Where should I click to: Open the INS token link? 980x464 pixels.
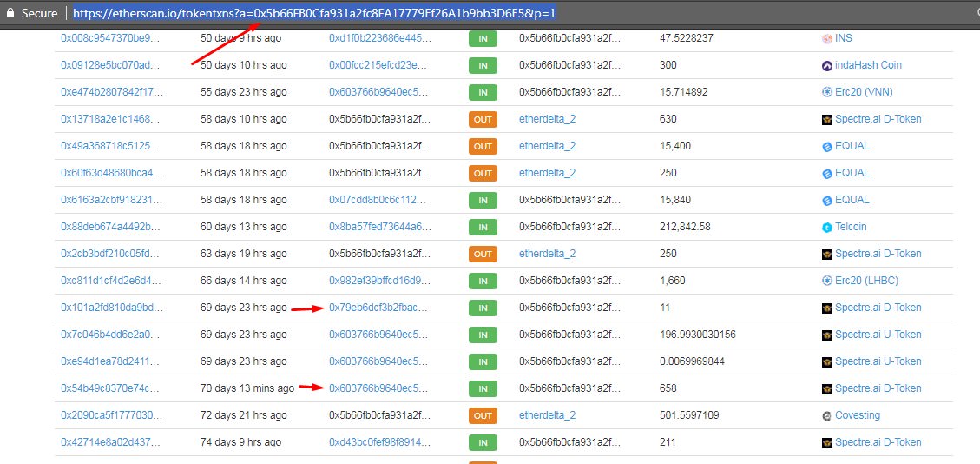(x=843, y=38)
